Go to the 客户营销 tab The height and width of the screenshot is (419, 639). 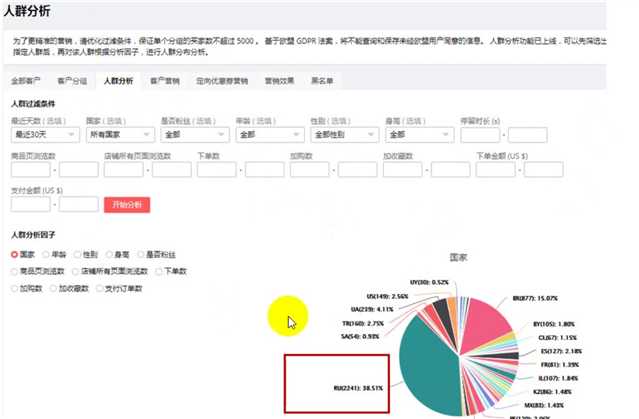coord(165,81)
